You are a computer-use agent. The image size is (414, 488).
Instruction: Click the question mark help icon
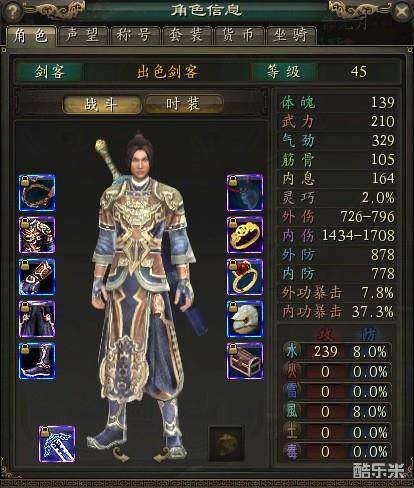coord(12,11)
